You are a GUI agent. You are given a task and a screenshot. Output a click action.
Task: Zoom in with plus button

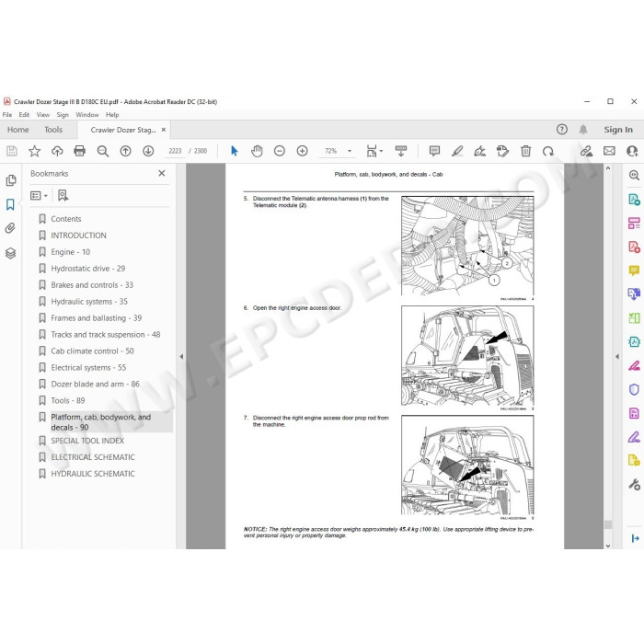303,151
